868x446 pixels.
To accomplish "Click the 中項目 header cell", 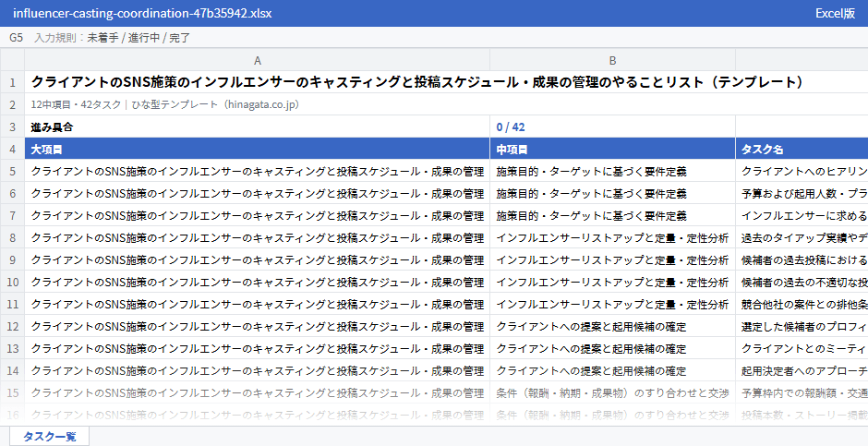I will (613, 149).
